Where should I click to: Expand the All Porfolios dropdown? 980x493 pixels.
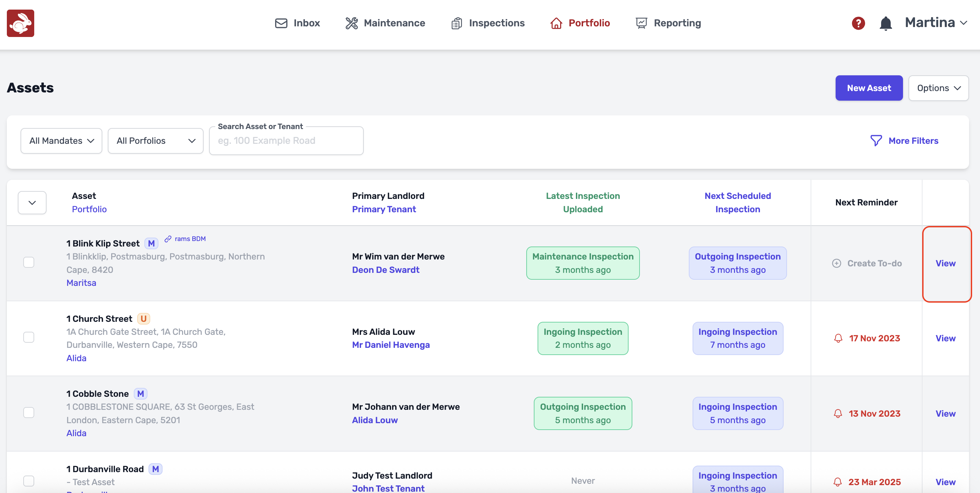point(155,140)
